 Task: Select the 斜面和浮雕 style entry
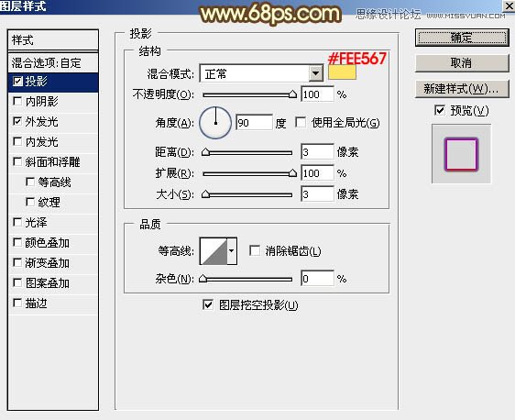(x=53, y=161)
